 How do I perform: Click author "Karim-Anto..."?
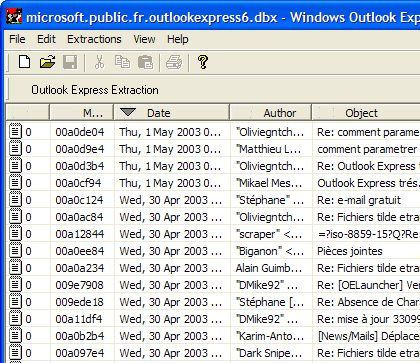click(x=269, y=336)
